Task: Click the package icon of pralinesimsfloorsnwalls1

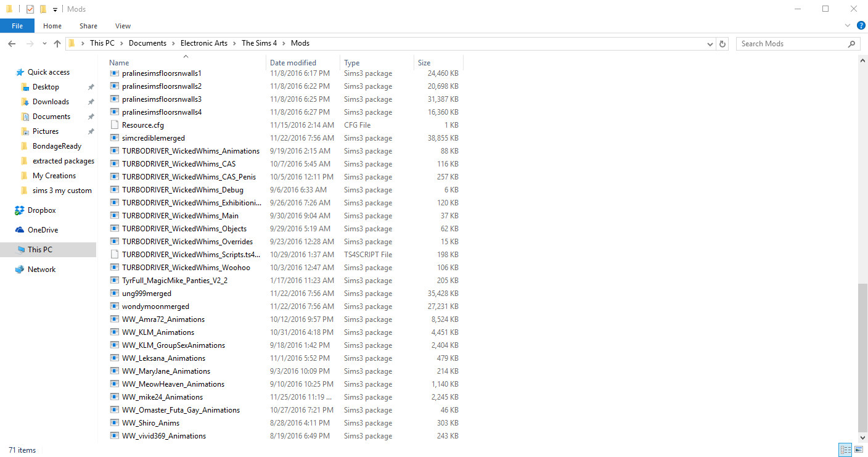Action: [114, 73]
